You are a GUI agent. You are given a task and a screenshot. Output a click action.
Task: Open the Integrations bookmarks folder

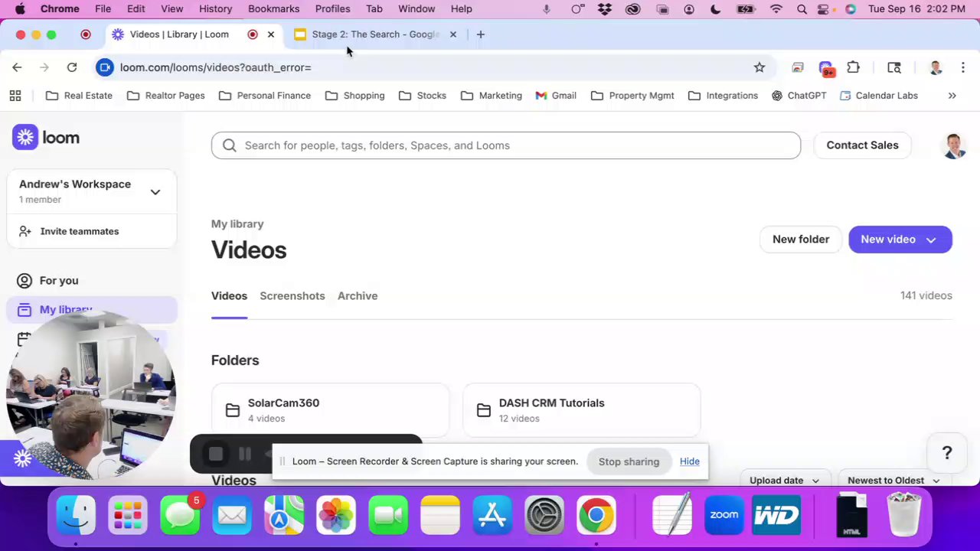[x=723, y=96]
